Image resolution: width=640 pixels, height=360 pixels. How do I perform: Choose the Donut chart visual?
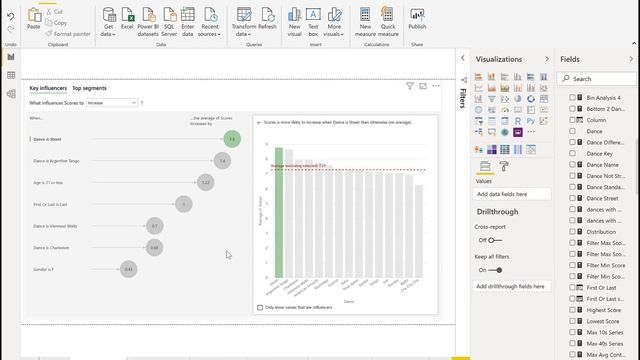[531, 99]
